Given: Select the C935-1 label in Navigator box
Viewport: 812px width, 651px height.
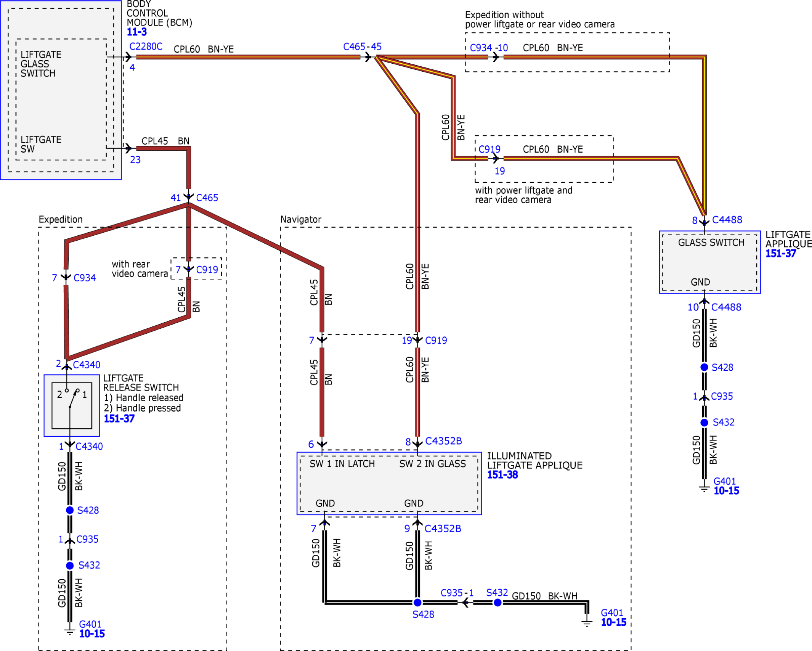Looking at the screenshot, I should click(x=457, y=593).
